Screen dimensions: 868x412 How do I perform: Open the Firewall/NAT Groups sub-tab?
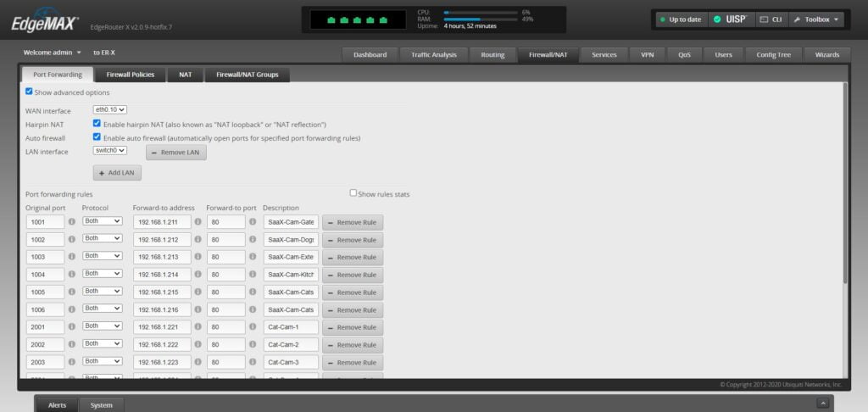click(x=248, y=75)
